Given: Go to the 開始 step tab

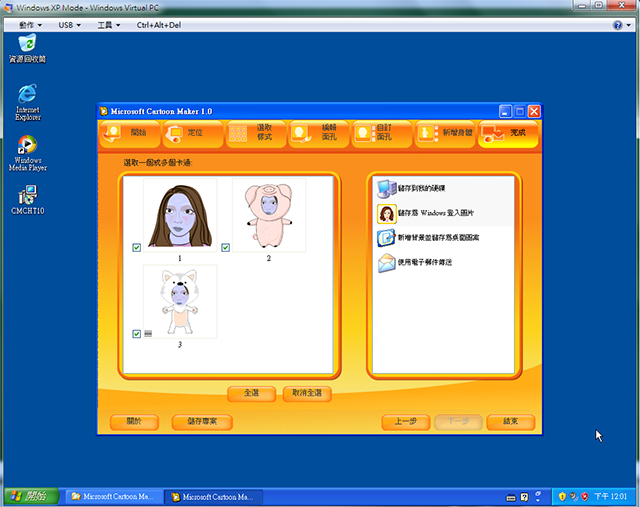Looking at the screenshot, I should [x=129, y=133].
